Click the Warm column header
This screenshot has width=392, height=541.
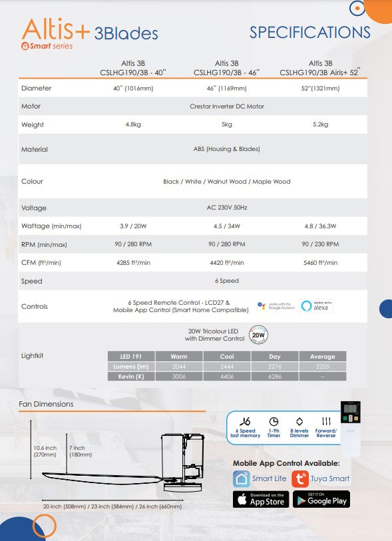click(179, 357)
